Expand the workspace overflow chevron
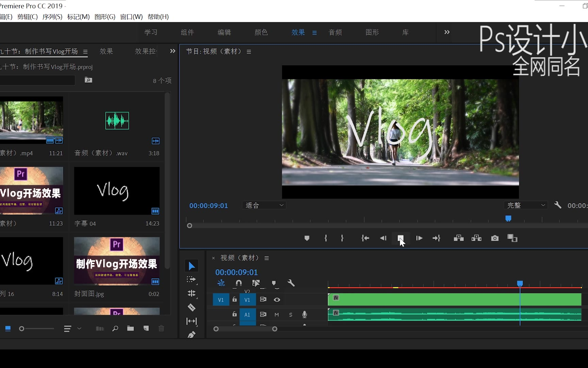 point(447,32)
